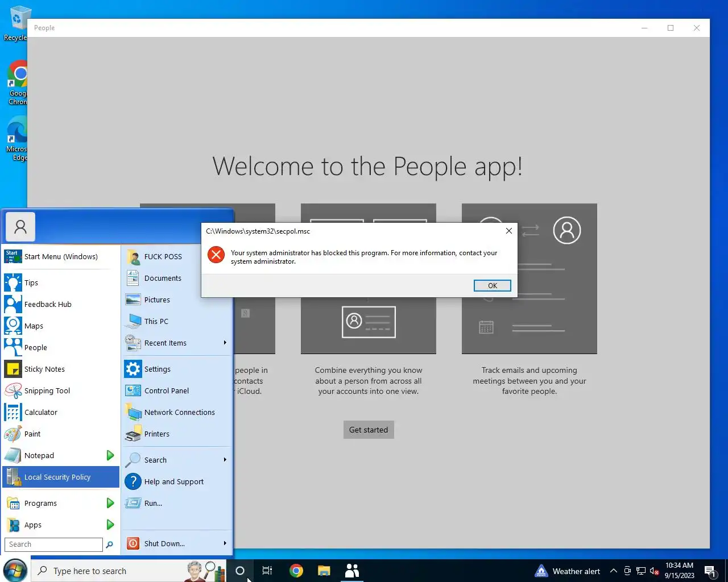Click the Windows Start orb
The height and width of the screenshot is (582, 728).
coord(15,571)
